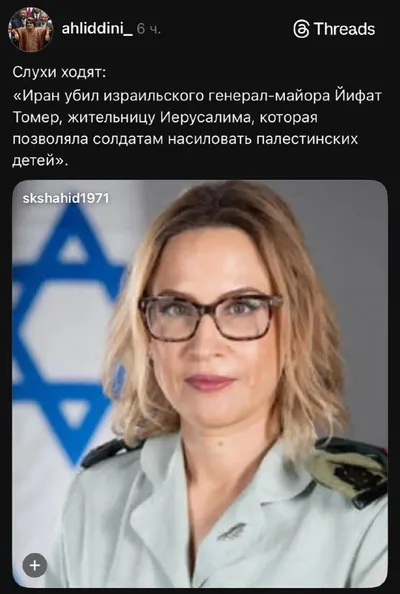The width and height of the screenshot is (400, 594).
Task: Tap the plus icon on the photo
Action: 35,566
